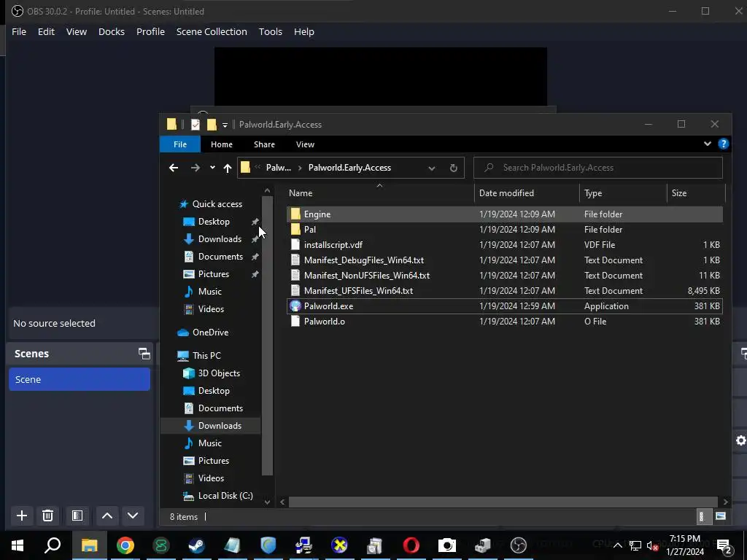Open OBS Help menu
The width and height of the screenshot is (747, 560).
coord(304,31)
